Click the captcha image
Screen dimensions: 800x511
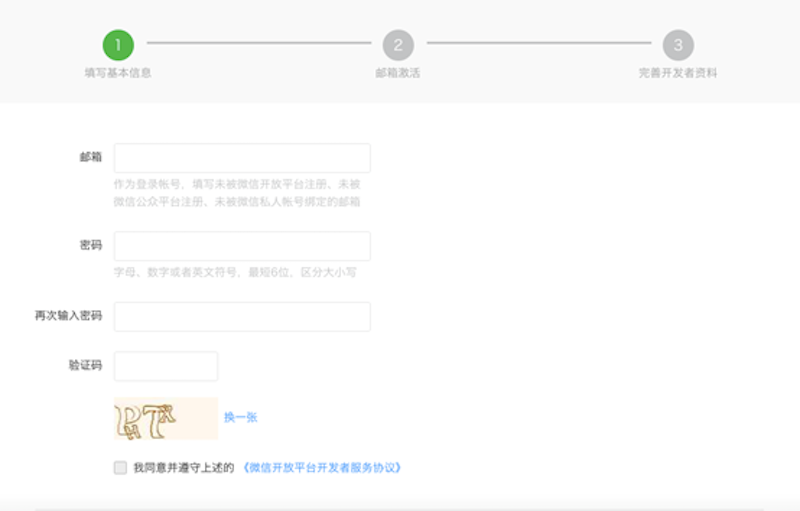coord(165,418)
